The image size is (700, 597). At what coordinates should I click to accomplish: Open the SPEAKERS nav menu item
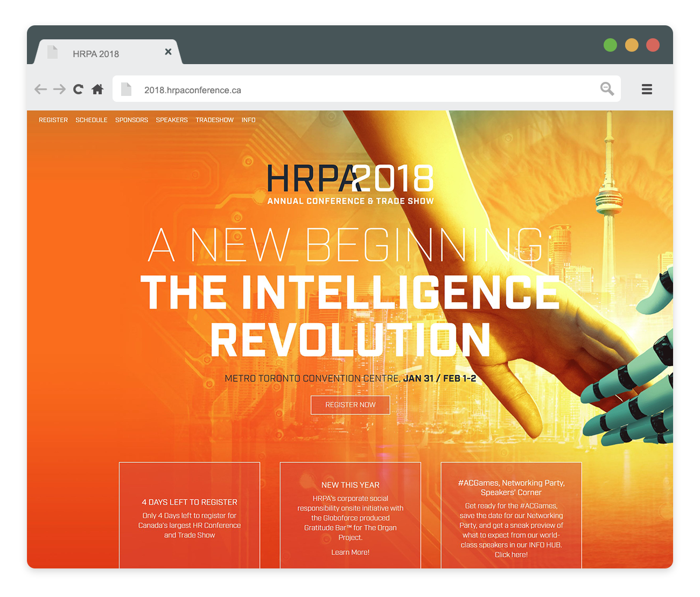(x=172, y=120)
